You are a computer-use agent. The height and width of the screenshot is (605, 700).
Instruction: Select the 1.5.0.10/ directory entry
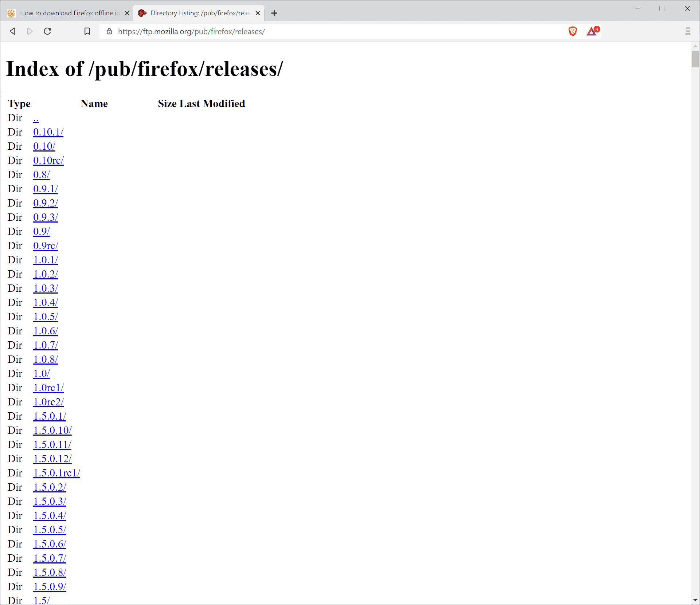52,430
